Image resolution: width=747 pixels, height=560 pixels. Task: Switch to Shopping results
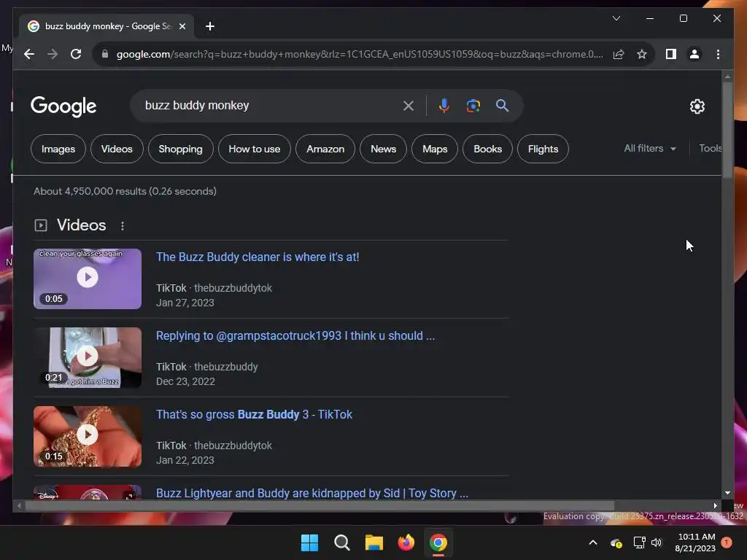[181, 149]
